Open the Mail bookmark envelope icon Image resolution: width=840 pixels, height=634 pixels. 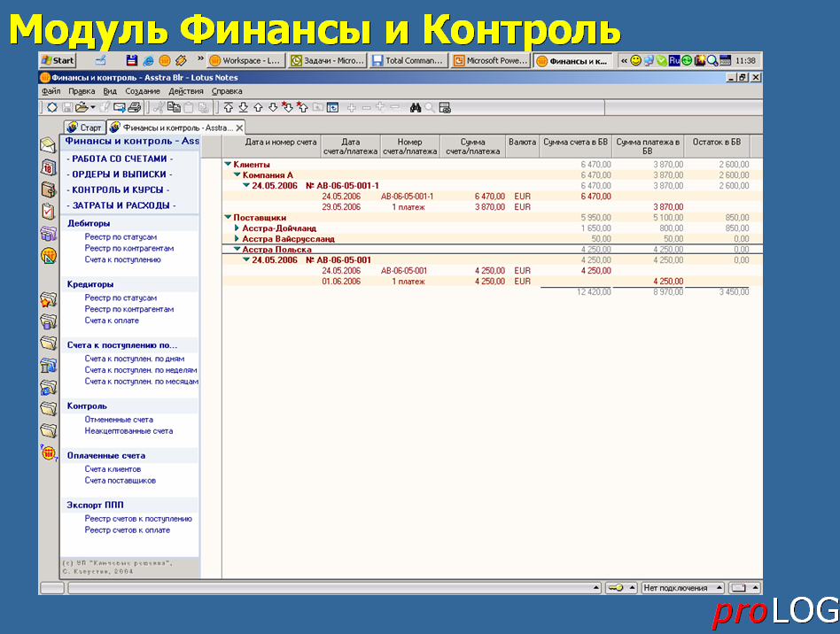point(48,145)
